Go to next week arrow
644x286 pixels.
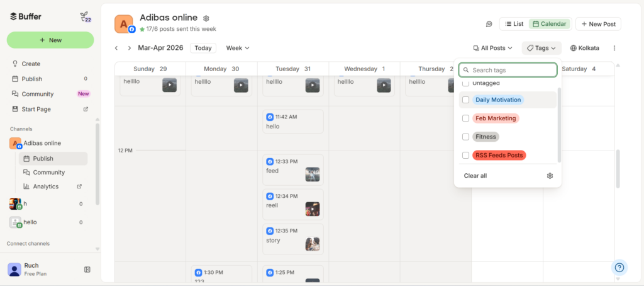[x=130, y=48]
